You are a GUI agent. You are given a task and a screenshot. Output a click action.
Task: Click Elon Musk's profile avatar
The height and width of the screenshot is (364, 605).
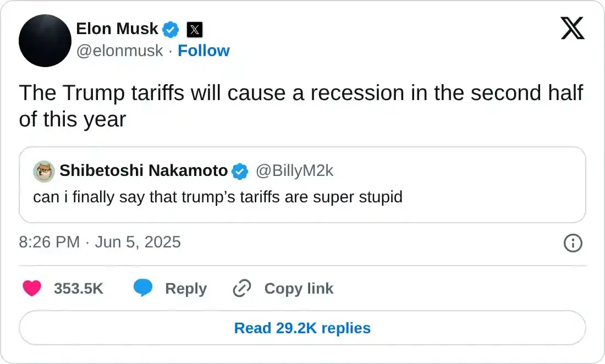(x=45, y=41)
